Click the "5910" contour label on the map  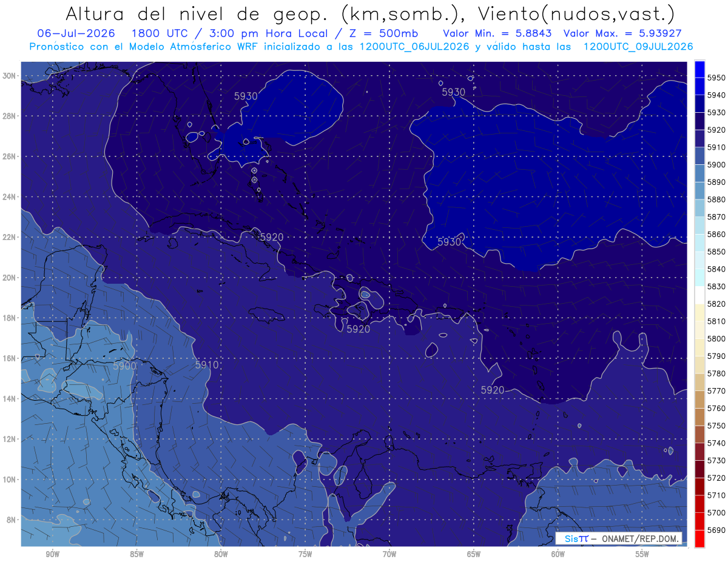[207, 365]
